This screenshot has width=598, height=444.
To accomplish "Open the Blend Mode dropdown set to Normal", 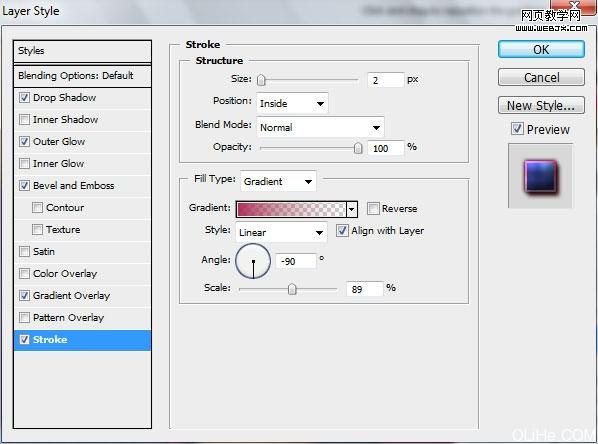I will 320,127.
